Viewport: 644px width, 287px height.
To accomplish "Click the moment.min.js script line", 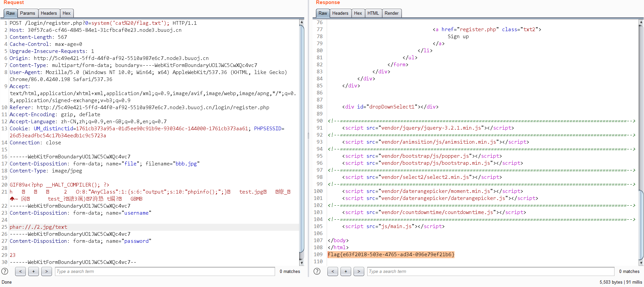I will click(x=432, y=191).
